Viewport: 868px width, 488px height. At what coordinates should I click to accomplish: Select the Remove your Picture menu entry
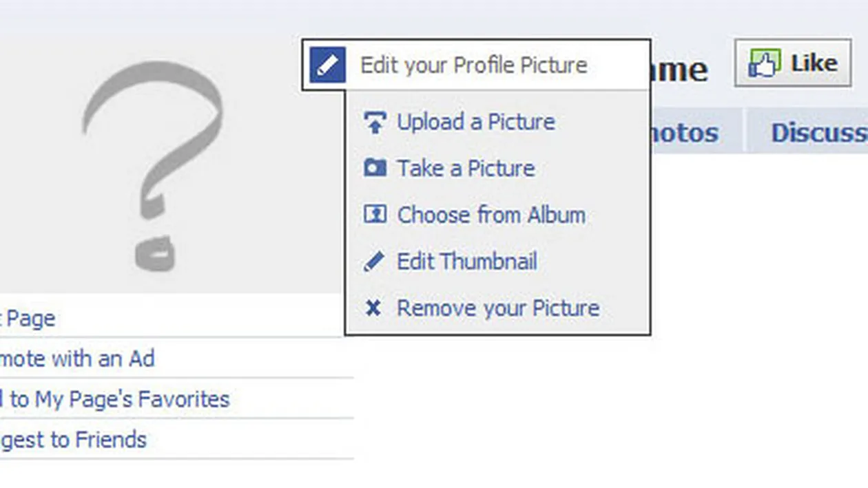tap(497, 308)
